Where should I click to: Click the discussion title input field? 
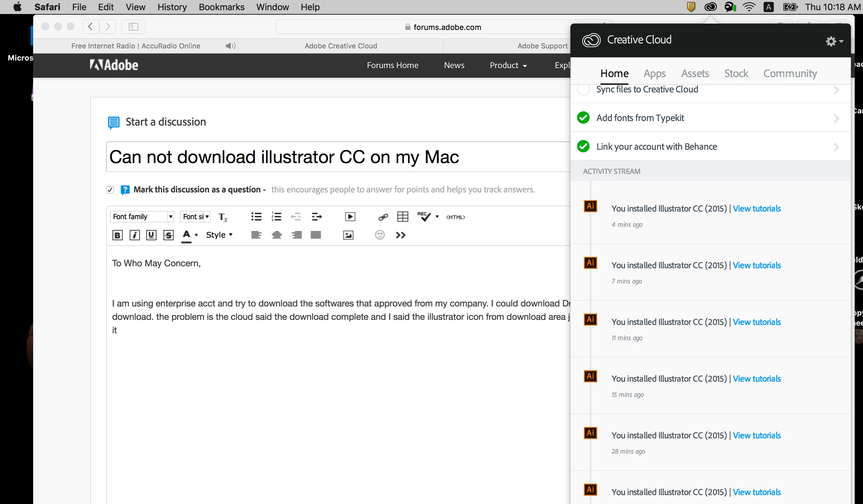click(338, 157)
